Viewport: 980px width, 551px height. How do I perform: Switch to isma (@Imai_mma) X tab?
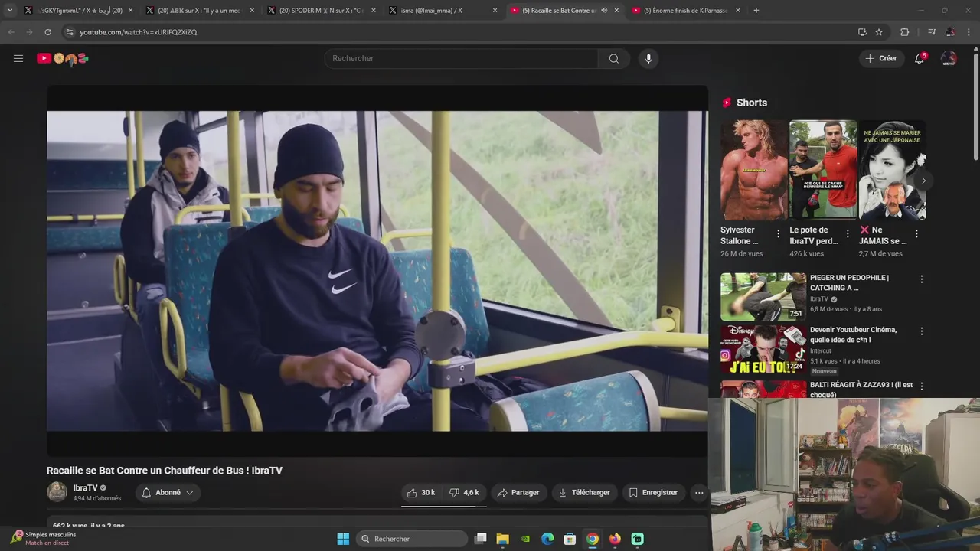442,11
